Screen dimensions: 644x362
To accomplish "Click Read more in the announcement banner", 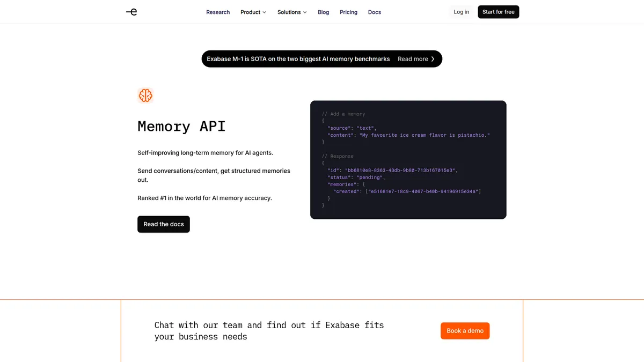I will tap(416, 59).
